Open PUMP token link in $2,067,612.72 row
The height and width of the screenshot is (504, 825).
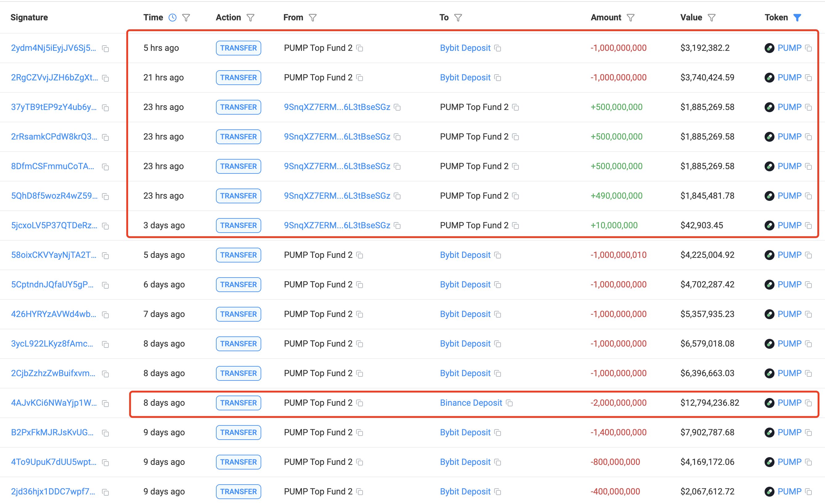click(789, 491)
